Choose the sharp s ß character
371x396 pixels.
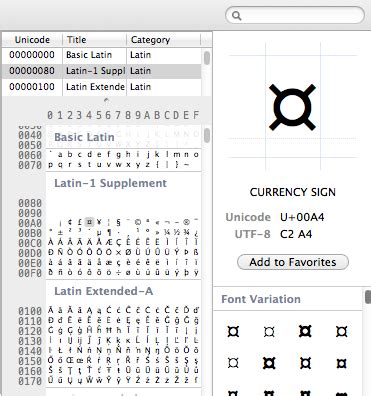pyautogui.click(x=196, y=252)
